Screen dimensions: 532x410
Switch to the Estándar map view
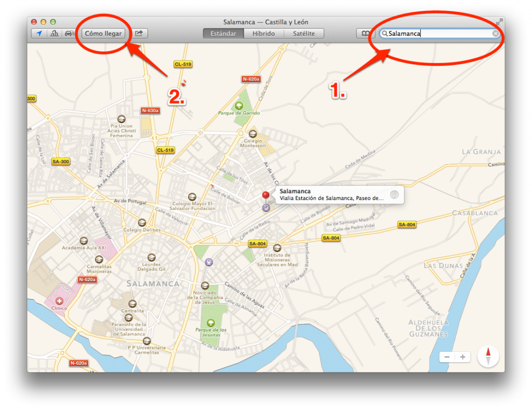pyautogui.click(x=223, y=34)
